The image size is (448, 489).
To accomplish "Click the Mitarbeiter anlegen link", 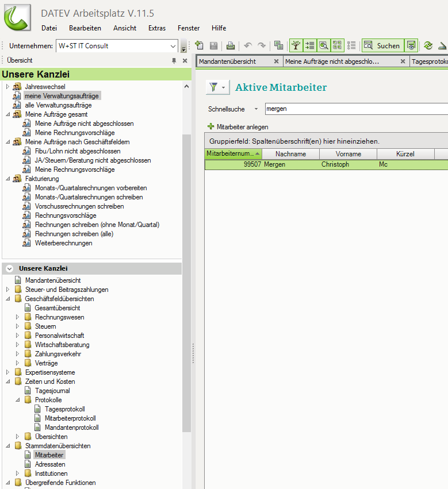I will [238, 127].
